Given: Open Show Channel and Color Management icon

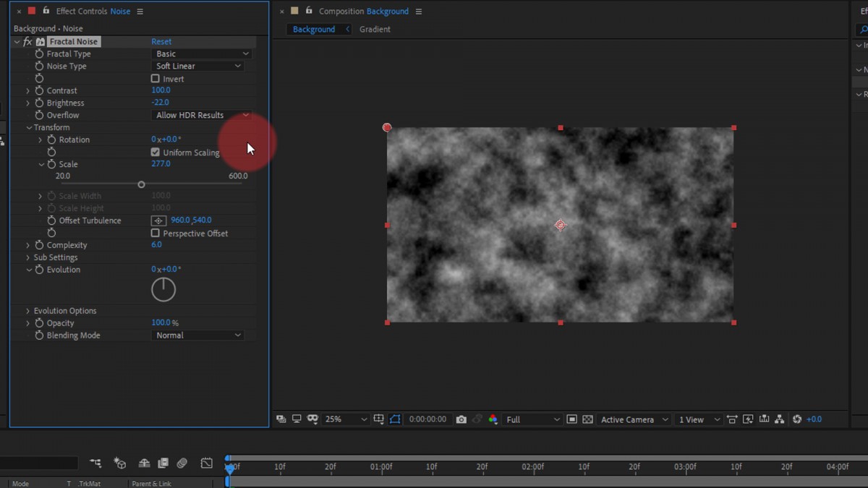Looking at the screenshot, I should pos(493,419).
